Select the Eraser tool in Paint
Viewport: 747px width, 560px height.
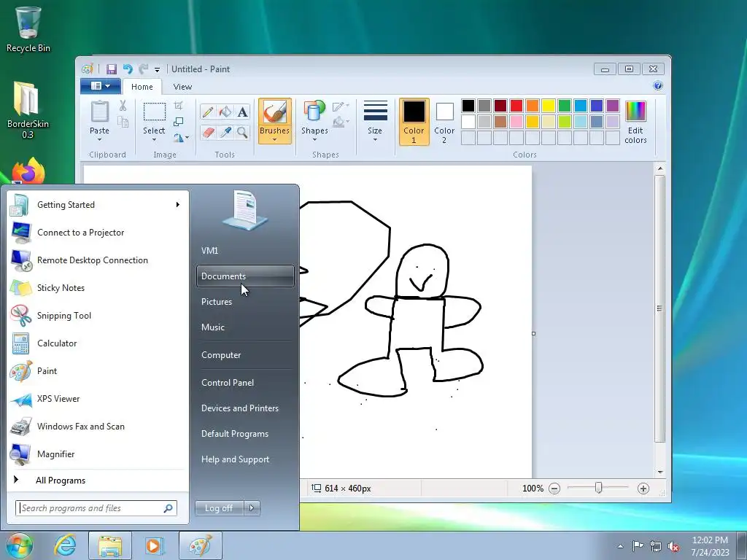click(x=208, y=132)
